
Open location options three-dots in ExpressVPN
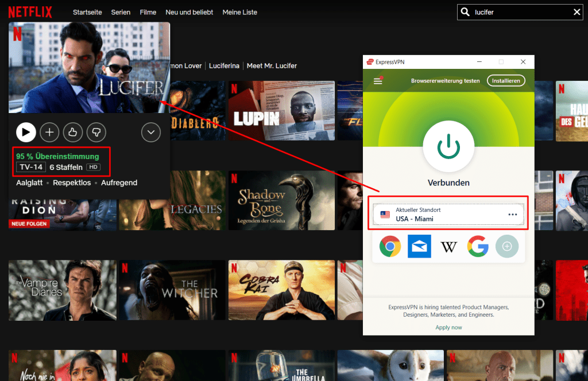point(513,215)
